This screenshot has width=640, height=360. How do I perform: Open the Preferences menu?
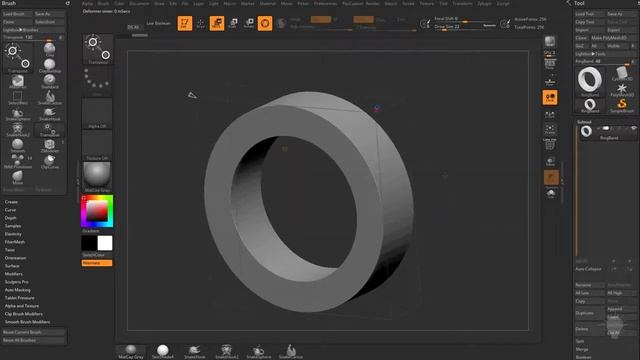(x=325, y=3)
